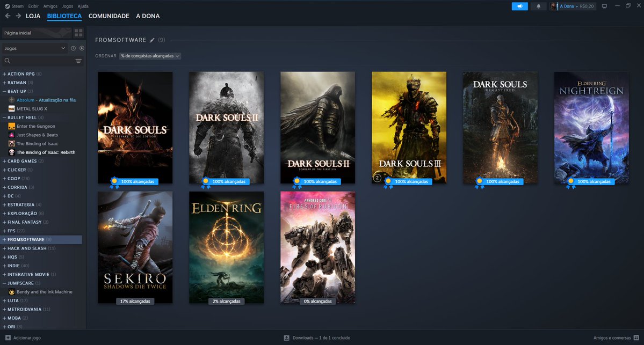Click the Steam logo menu
The height and width of the screenshot is (345, 644).
pos(7,6)
